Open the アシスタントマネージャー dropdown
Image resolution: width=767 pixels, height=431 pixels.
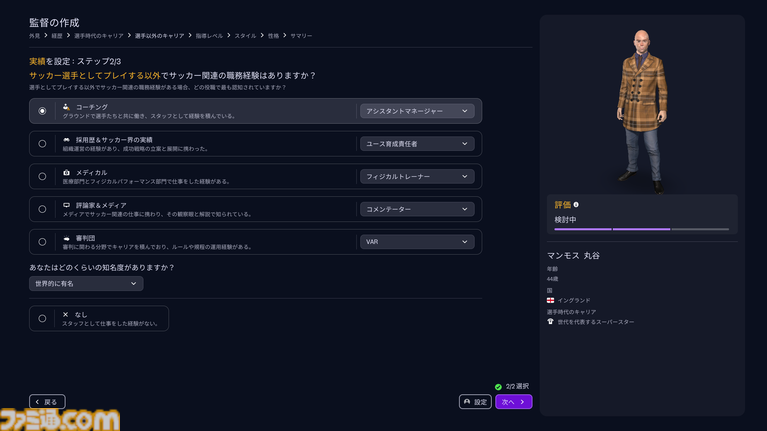(x=417, y=111)
